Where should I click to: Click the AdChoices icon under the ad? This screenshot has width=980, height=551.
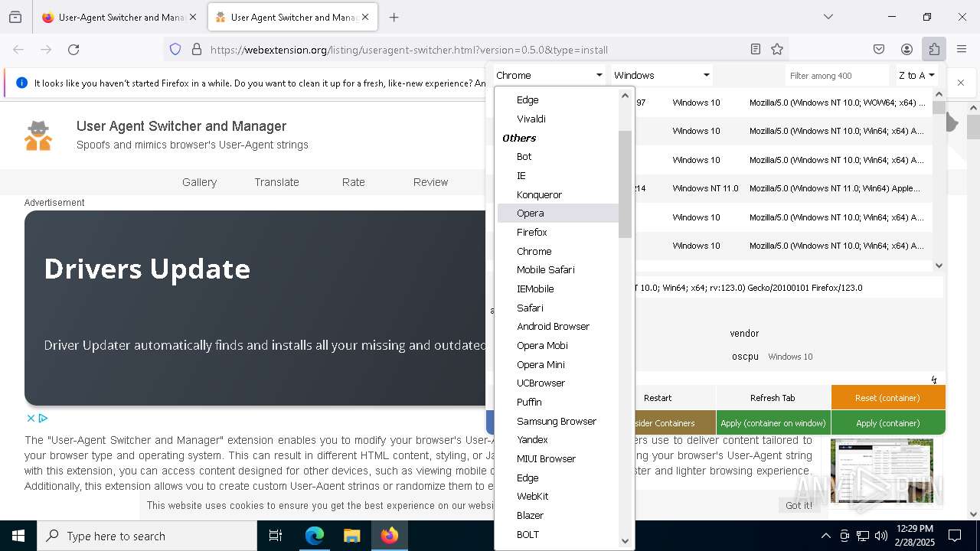pyautogui.click(x=43, y=418)
